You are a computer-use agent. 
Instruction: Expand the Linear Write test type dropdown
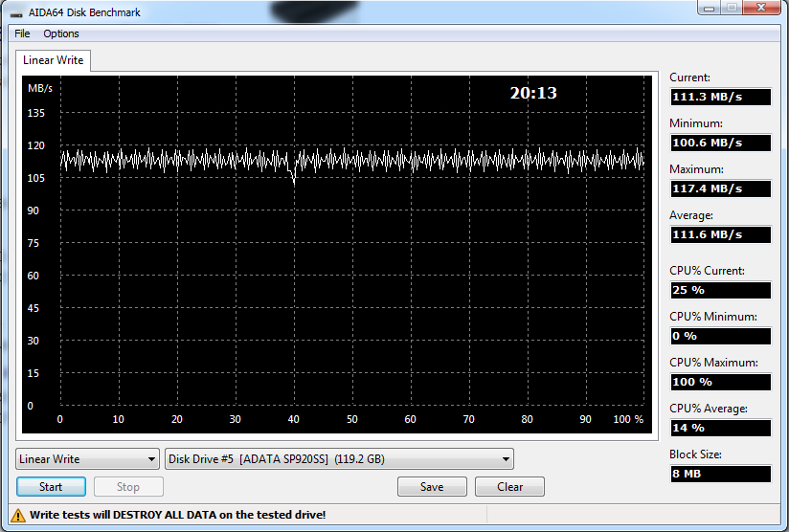pyautogui.click(x=87, y=459)
